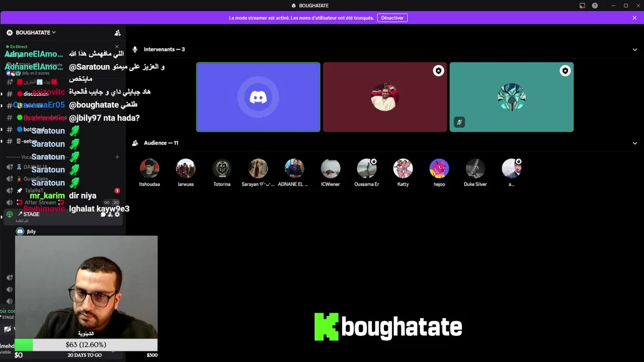Add a channel to the Vocal category
Viewport: 644px width, 362px height.
pyautogui.click(x=117, y=157)
